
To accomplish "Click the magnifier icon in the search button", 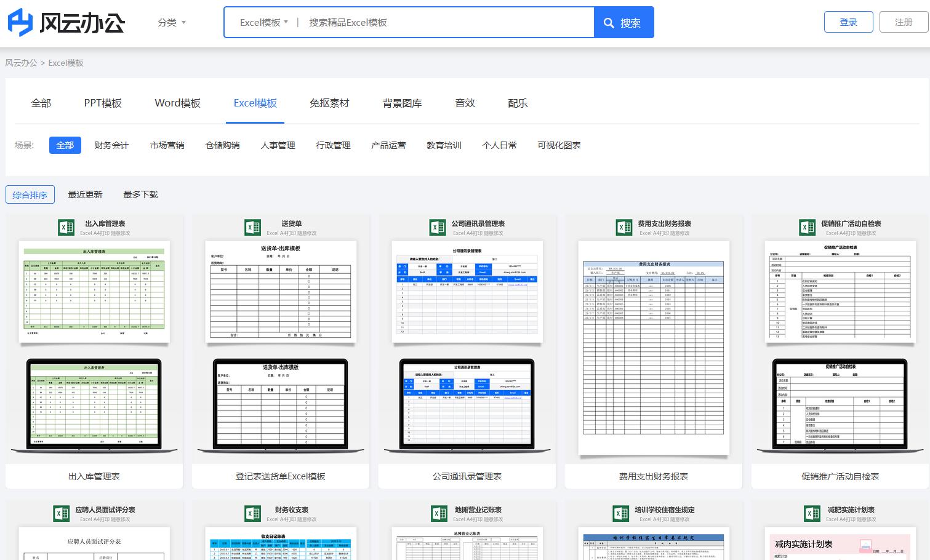I will [x=609, y=22].
